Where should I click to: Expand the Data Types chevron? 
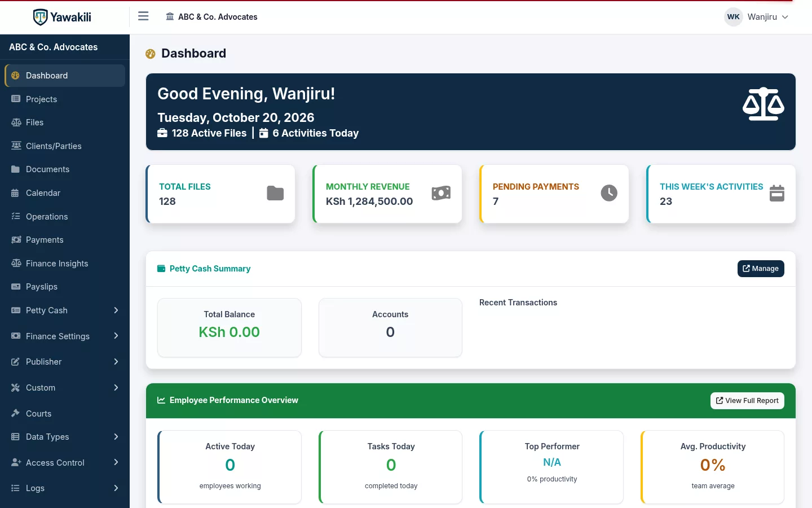click(116, 436)
